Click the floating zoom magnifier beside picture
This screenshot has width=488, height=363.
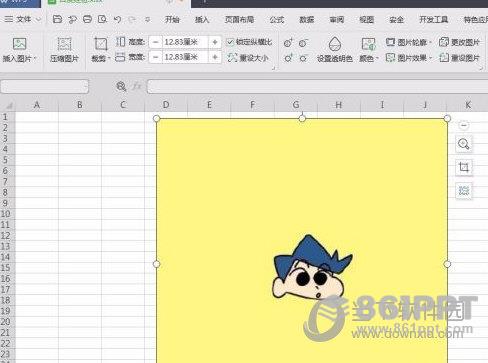click(463, 144)
